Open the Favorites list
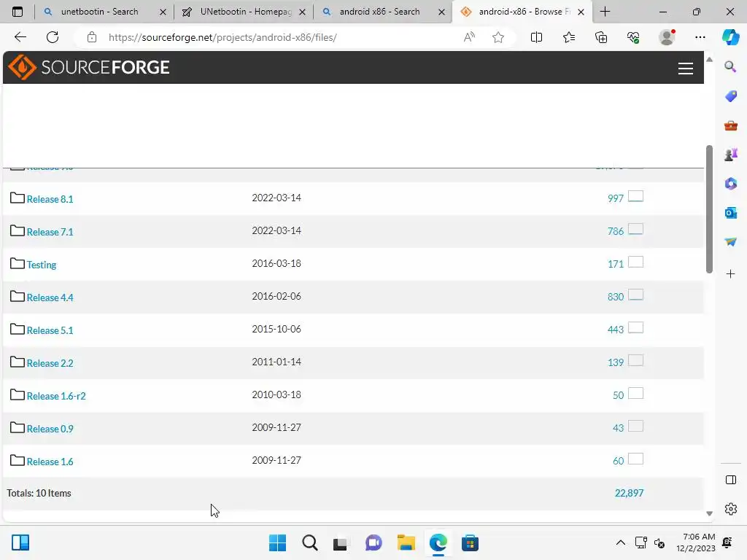This screenshot has width=747, height=560. click(x=569, y=37)
